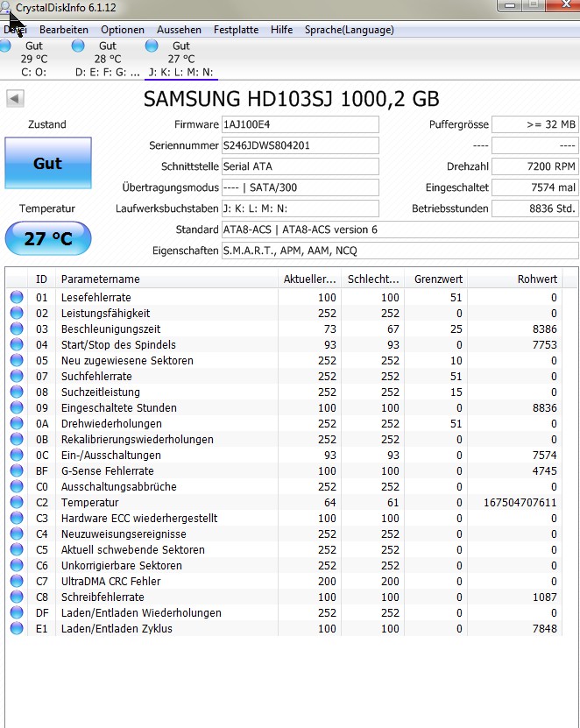Click the Schnittstelle field Serial ATA
The height and width of the screenshot is (728, 580).
click(x=300, y=166)
